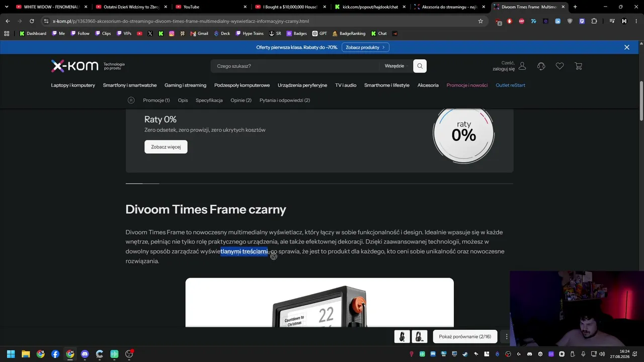Open the Clips bookmark
Viewport: 644px width, 362px height.
[103, 34]
